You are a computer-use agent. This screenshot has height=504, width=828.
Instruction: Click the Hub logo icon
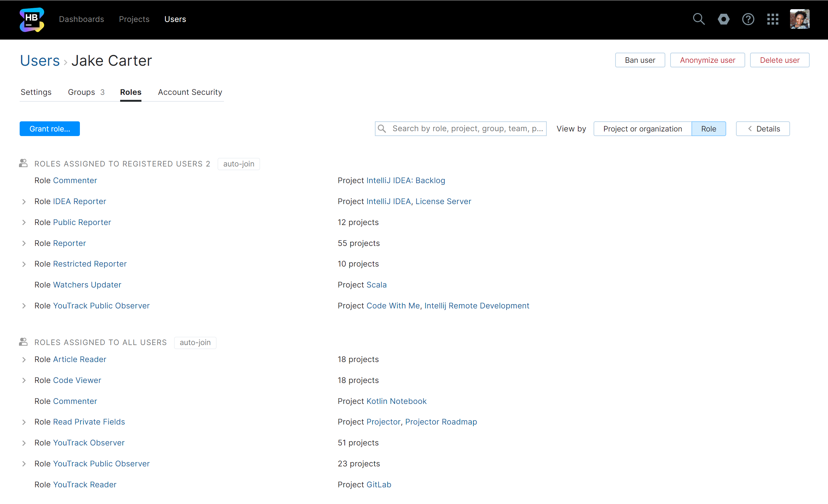tap(31, 20)
